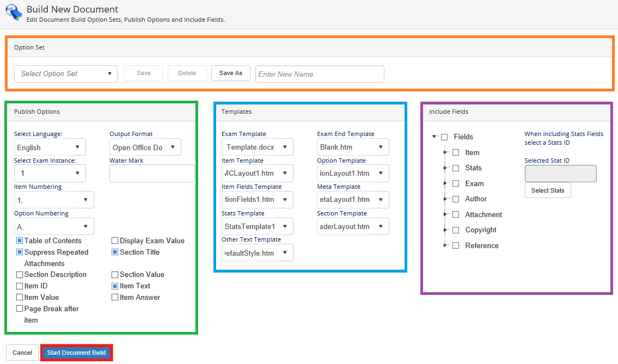Click the Start Document Build button
Image resolution: width=618 pixels, height=364 pixels.
[x=76, y=353]
